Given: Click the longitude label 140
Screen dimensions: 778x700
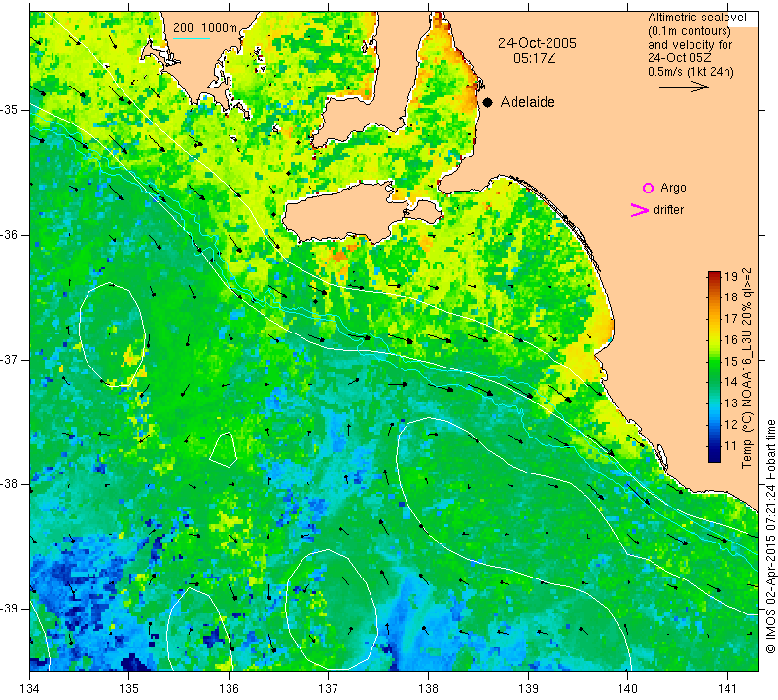Looking at the screenshot, I should (x=627, y=689).
